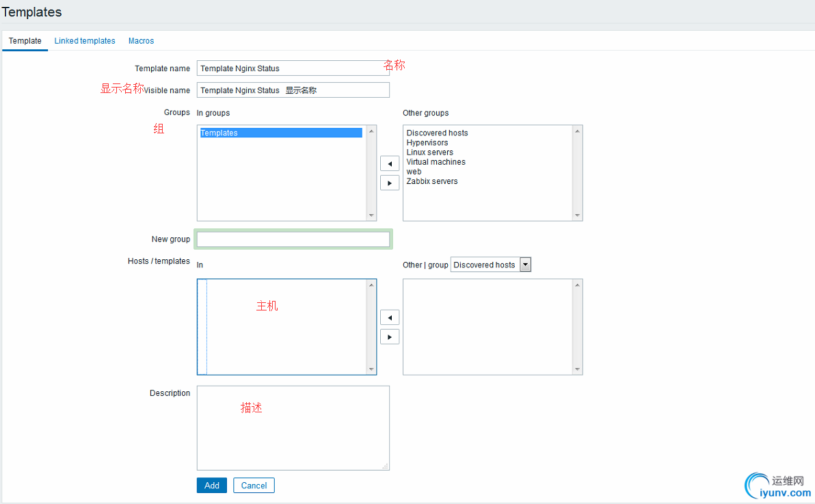
Task: Open the Template tab
Action: (25, 40)
